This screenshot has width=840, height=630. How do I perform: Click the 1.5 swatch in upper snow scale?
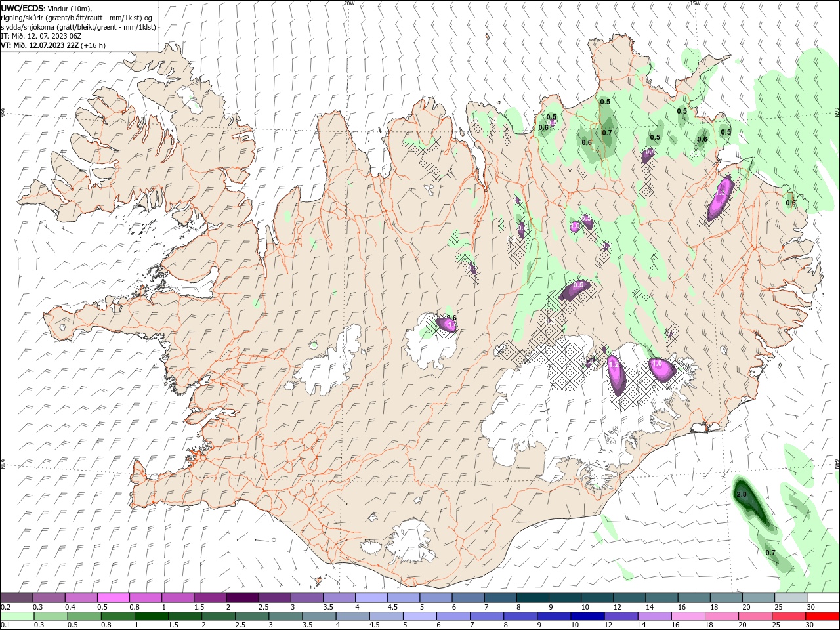209,598
